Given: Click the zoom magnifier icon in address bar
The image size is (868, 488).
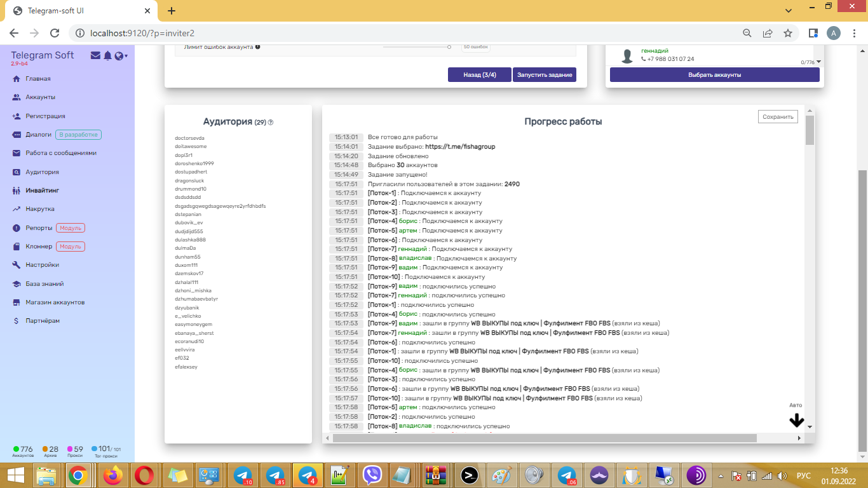Looking at the screenshot, I should point(747,33).
